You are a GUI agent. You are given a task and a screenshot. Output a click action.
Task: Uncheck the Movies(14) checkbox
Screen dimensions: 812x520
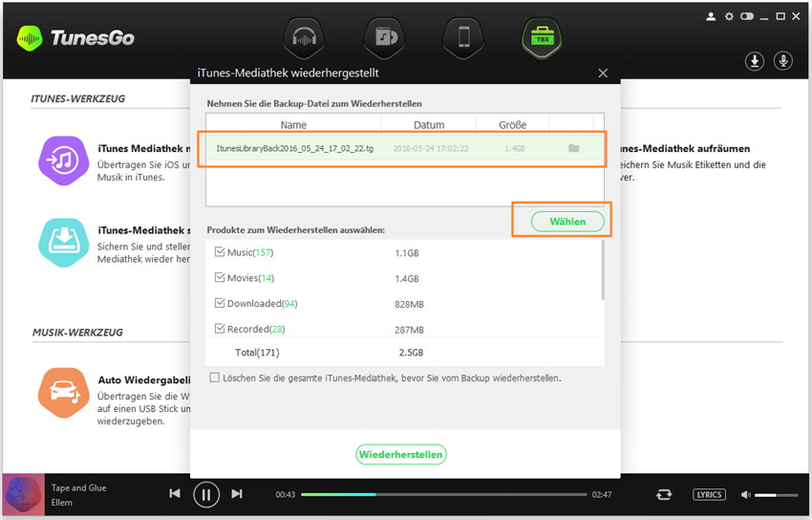pyautogui.click(x=220, y=277)
